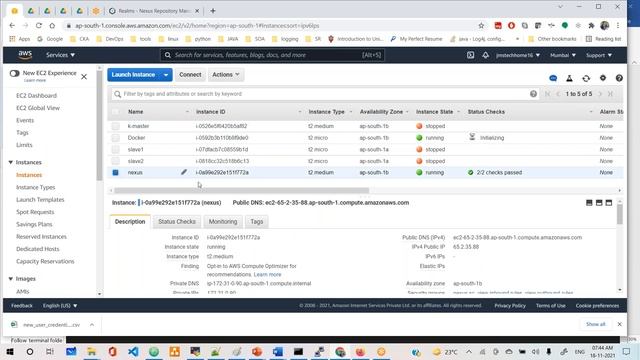Open AWS CloudShell icon in header
Screen dimensions: 640x360
pyautogui.click(x=470, y=55)
